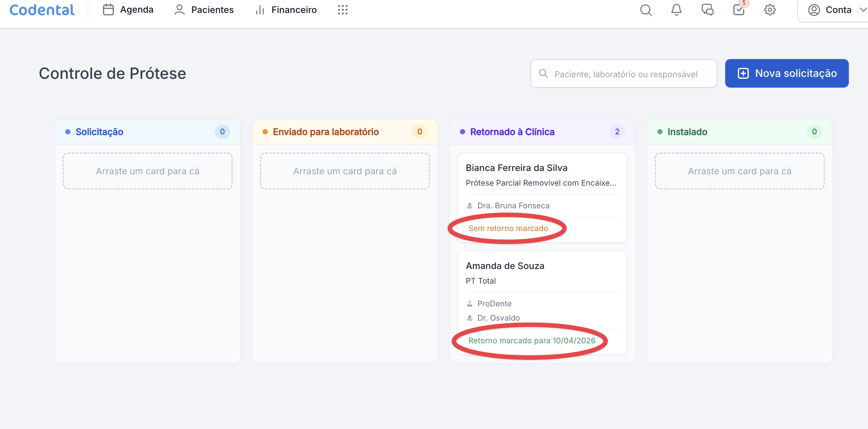Click the Retornado à Clínica count badge
The height and width of the screenshot is (429, 868).
point(617,132)
